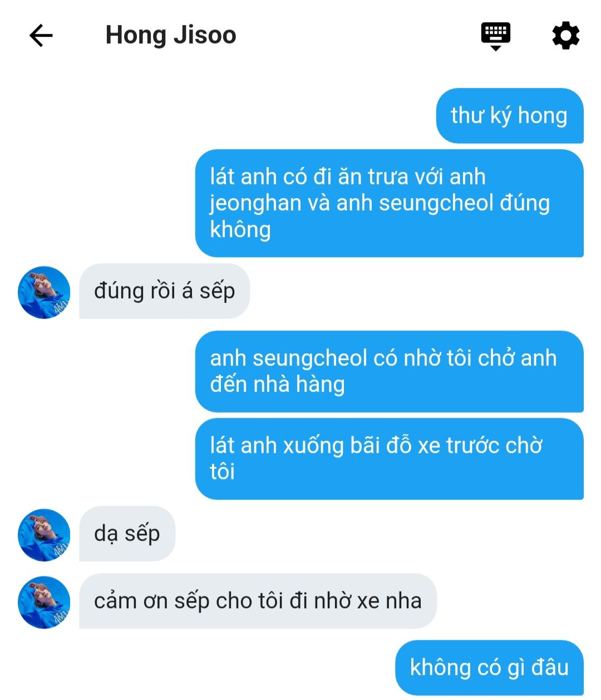The image size is (601, 700).
Task: Select the 'không có gì đâu' message
Action: click(x=490, y=668)
